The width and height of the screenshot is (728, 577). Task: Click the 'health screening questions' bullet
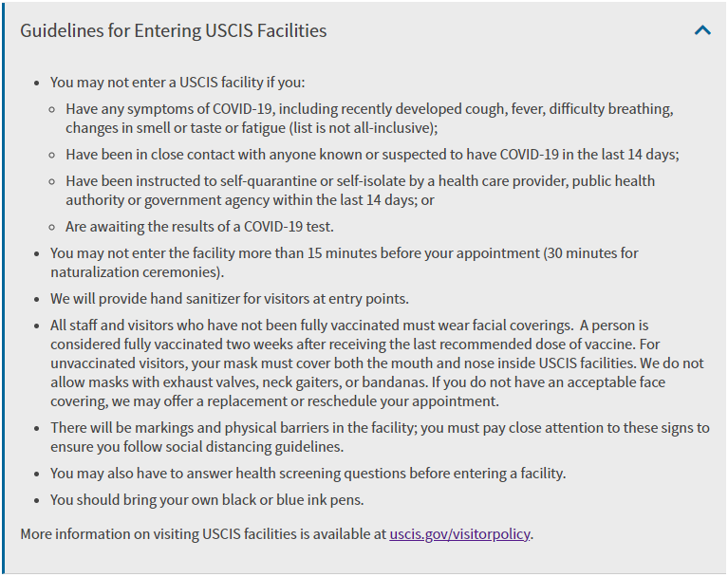pos(308,473)
